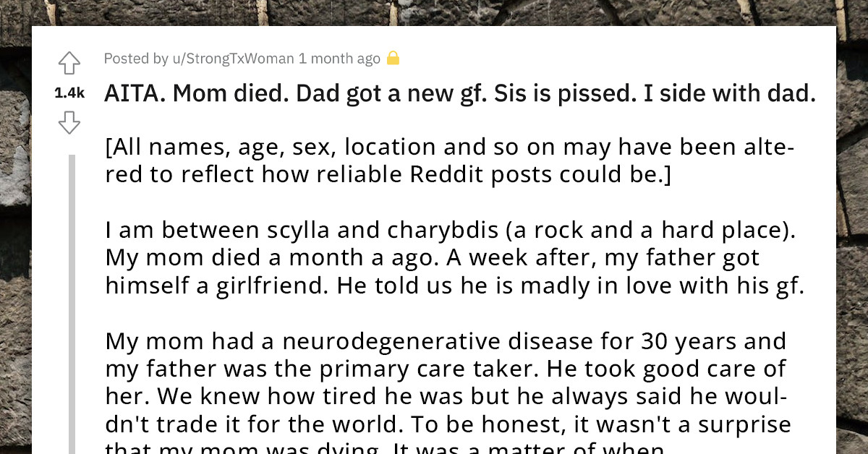
Task: Click the yellow lock beside the timestamp
Action: pos(392,58)
